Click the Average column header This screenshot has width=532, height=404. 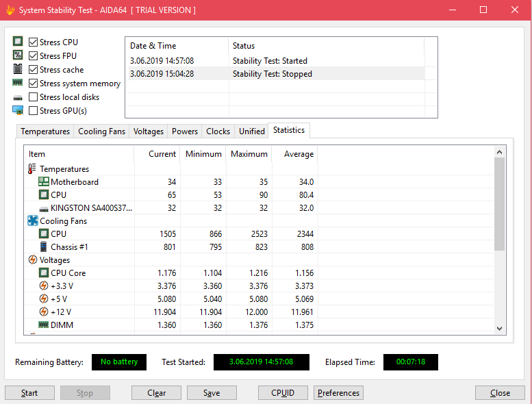[x=294, y=154]
